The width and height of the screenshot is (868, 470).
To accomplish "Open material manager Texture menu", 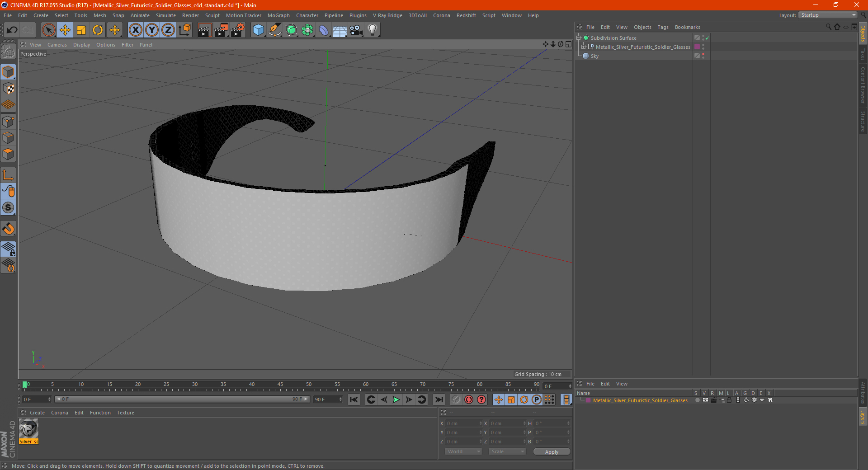I will click(x=125, y=413).
